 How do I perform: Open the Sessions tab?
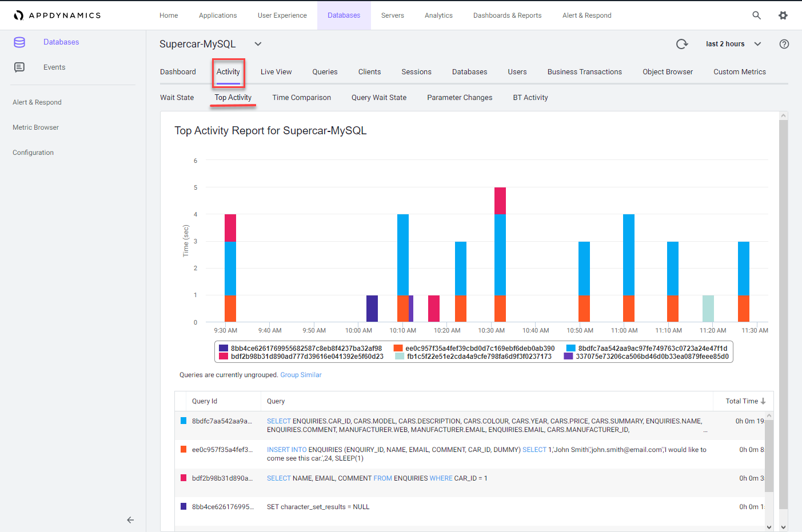(416, 72)
